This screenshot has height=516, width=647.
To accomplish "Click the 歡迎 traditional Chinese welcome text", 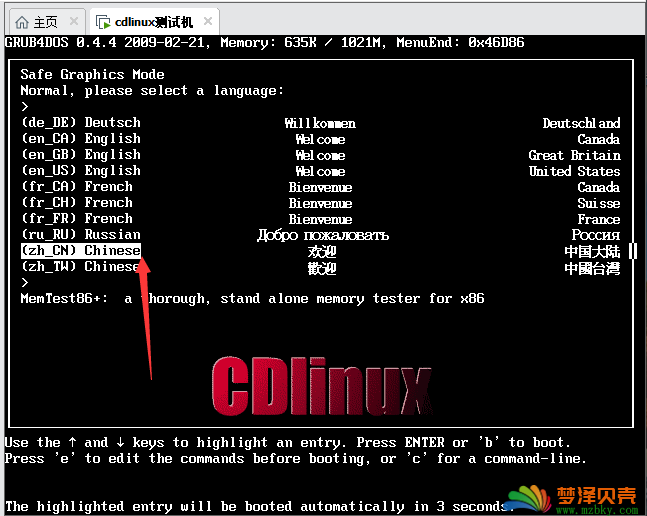I will point(322,268).
